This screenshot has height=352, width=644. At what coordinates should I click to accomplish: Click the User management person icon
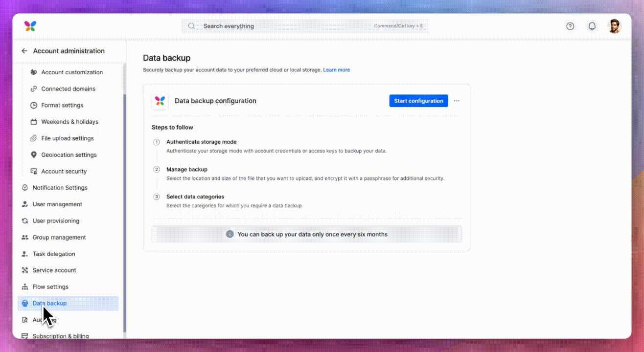pos(25,204)
